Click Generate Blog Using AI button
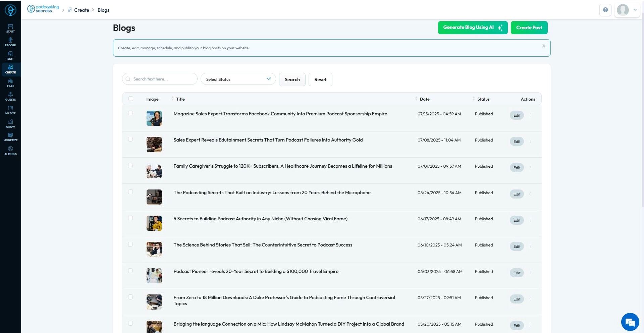This screenshot has width=644, height=333. (x=473, y=27)
